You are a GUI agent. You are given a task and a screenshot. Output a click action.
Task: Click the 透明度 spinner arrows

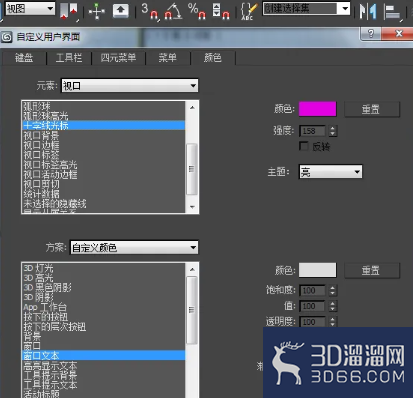(x=332, y=322)
